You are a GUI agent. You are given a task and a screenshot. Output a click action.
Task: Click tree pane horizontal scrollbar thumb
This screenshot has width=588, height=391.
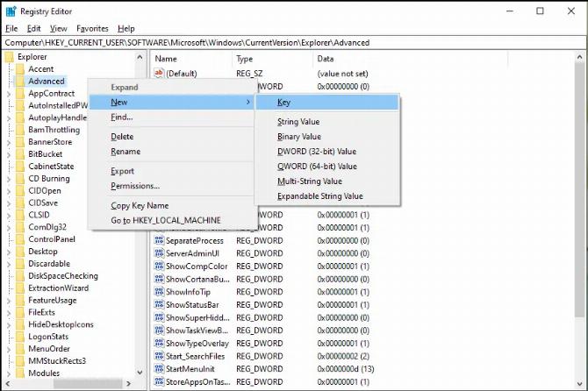click(88, 383)
